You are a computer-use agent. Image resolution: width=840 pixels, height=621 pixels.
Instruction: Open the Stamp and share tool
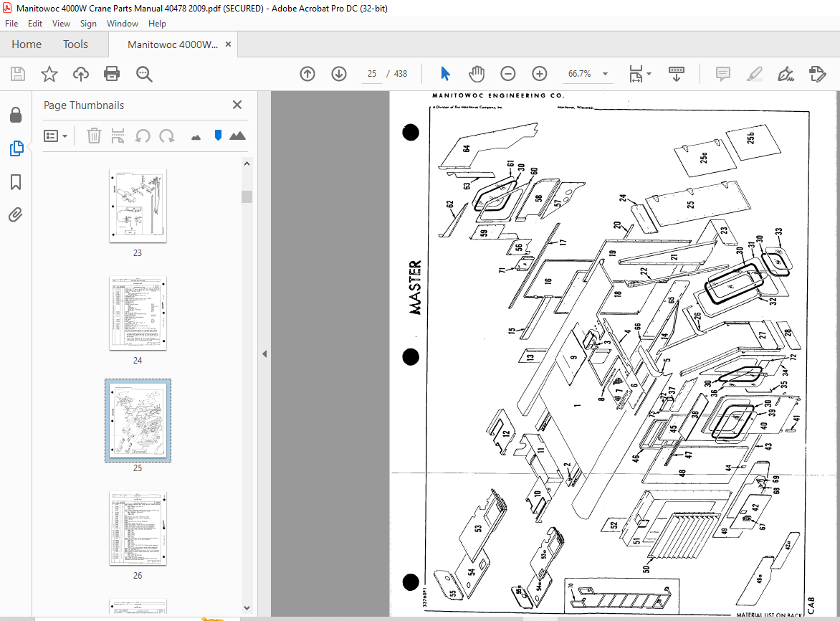click(x=818, y=74)
